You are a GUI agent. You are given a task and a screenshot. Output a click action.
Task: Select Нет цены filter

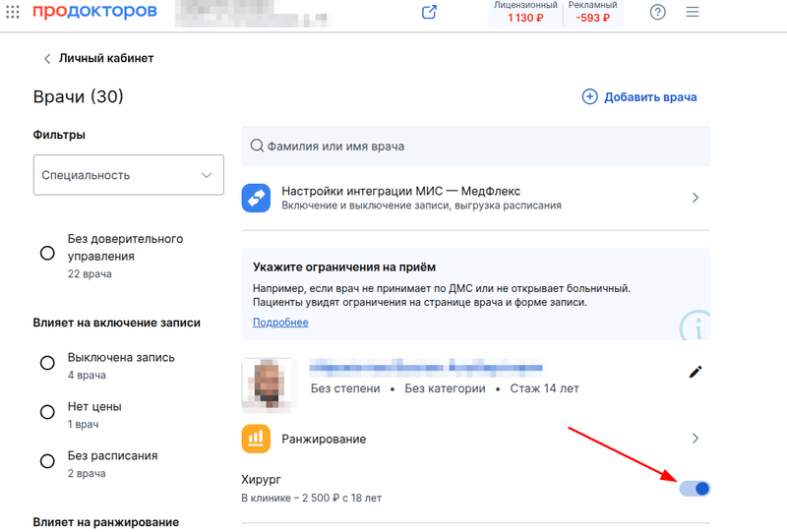click(x=47, y=412)
